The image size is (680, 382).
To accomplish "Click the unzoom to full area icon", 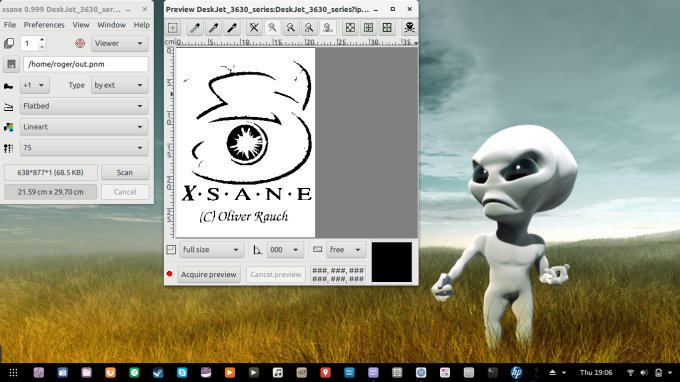I will 254,28.
